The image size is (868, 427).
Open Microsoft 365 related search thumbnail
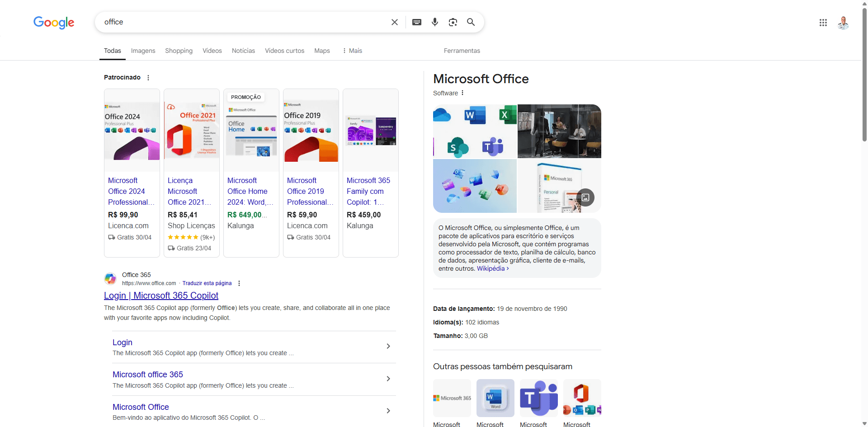pyautogui.click(x=452, y=398)
